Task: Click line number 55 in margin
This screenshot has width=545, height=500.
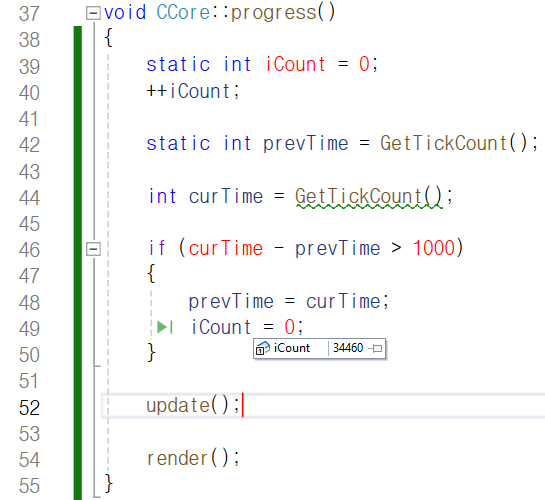Action: click(x=29, y=486)
